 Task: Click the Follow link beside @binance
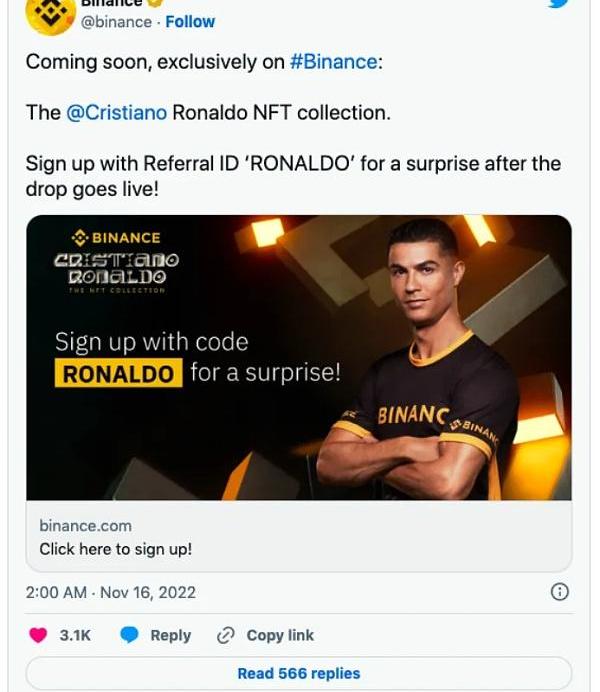[190, 21]
